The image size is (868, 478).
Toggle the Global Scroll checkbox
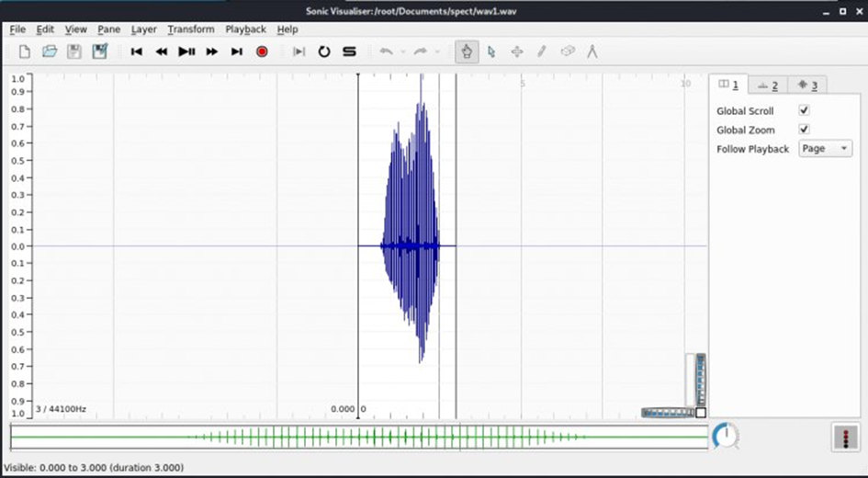(x=804, y=110)
